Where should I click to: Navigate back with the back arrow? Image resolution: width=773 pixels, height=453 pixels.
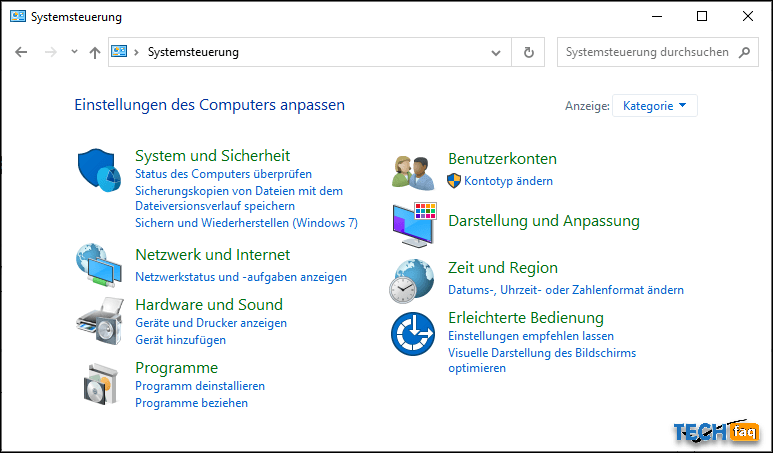point(21,52)
